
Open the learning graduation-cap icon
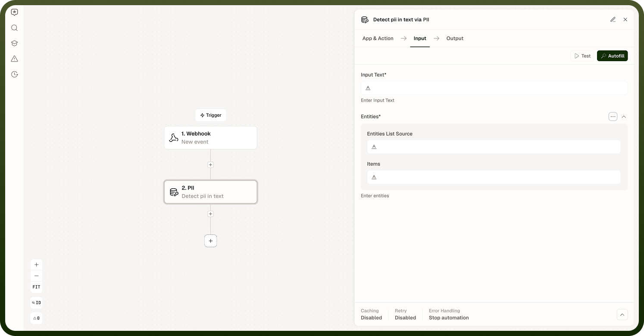click(14, 44)
